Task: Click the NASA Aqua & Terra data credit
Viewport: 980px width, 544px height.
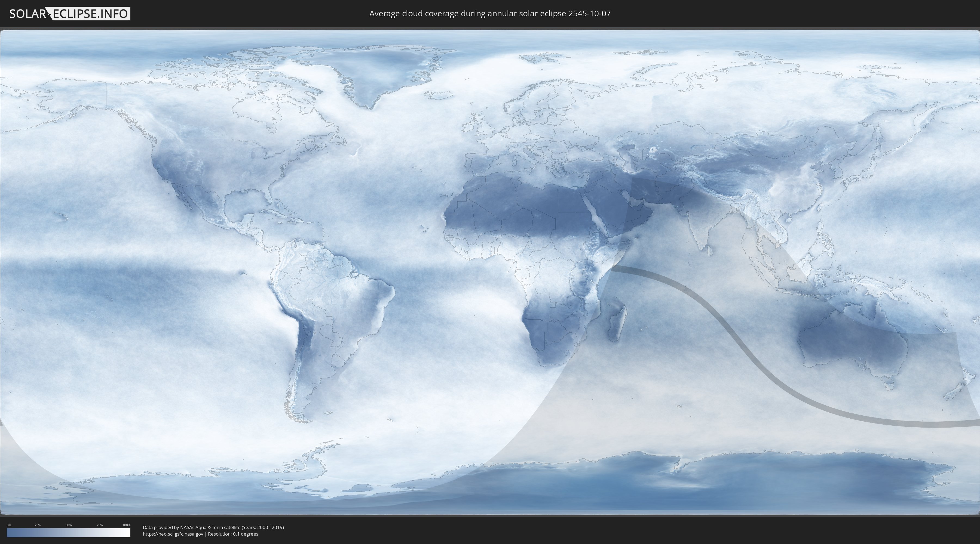Action: tap(213, 527)
